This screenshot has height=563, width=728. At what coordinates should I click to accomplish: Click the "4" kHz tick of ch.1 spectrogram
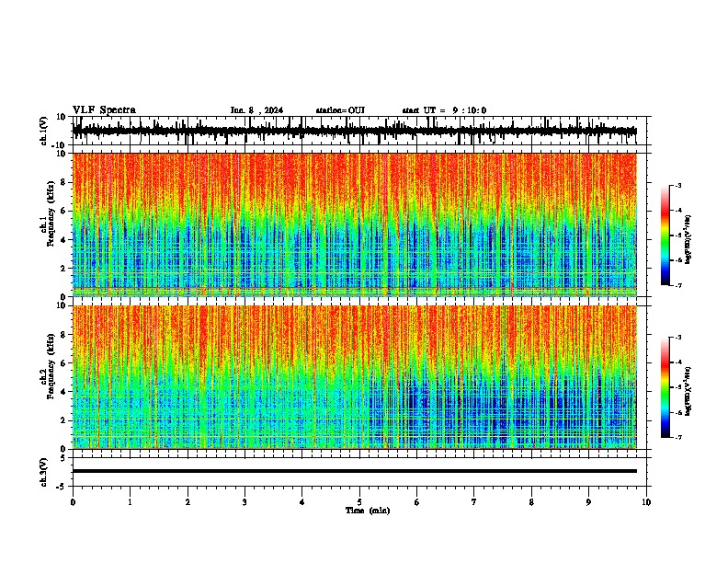(63, 240)
